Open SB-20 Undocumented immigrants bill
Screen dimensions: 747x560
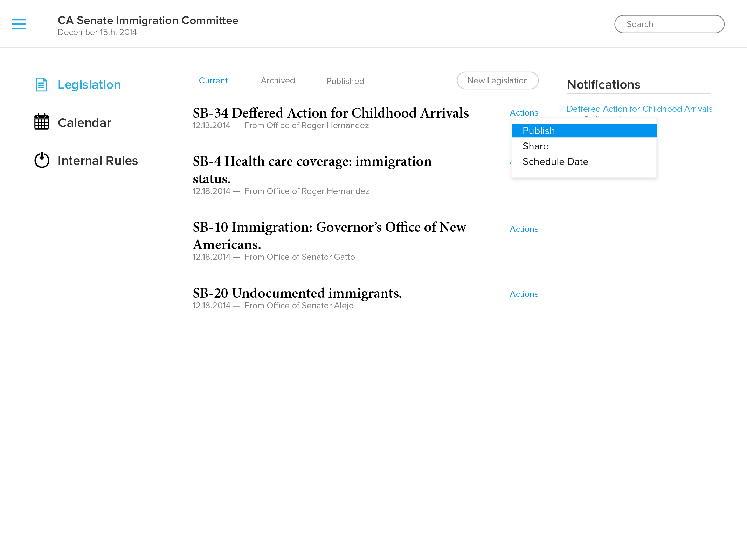[297, 293]
